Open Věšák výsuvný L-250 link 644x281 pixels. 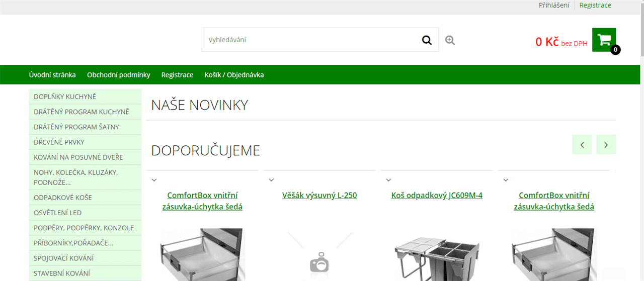[319, 195]
